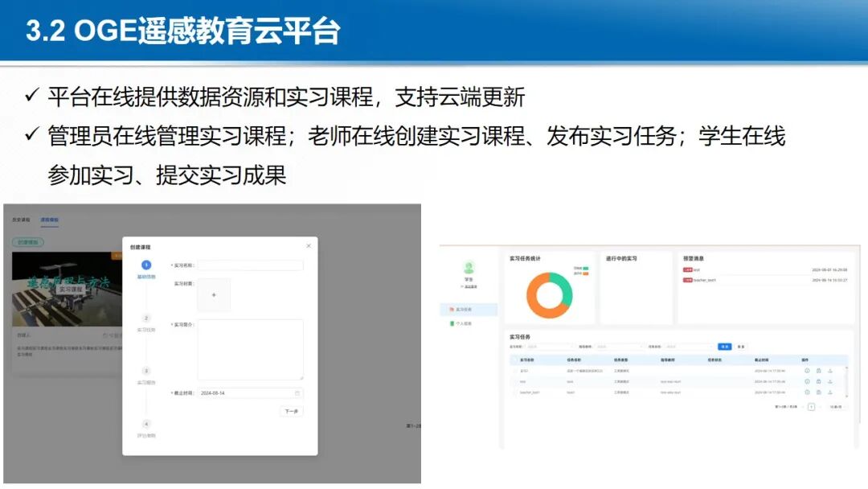Expand the 实习名称 filter dropdown
868x489 pixels.
click(x=549, y=347)
